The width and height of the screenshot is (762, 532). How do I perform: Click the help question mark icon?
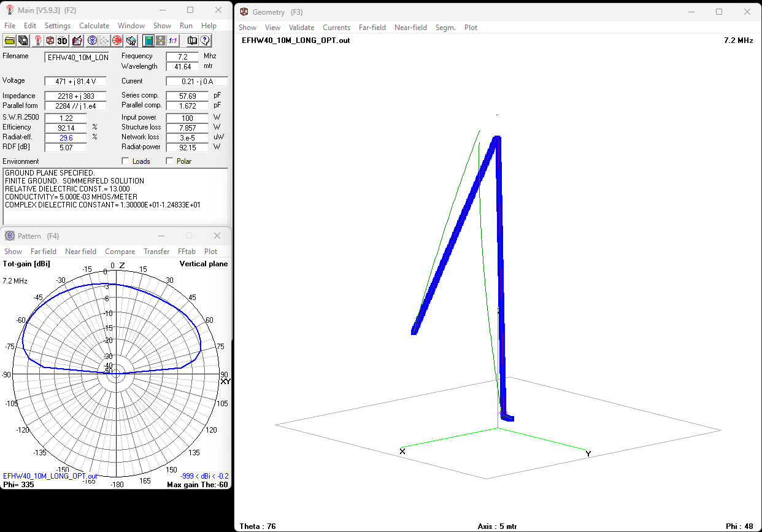click(x=205, y=40)
